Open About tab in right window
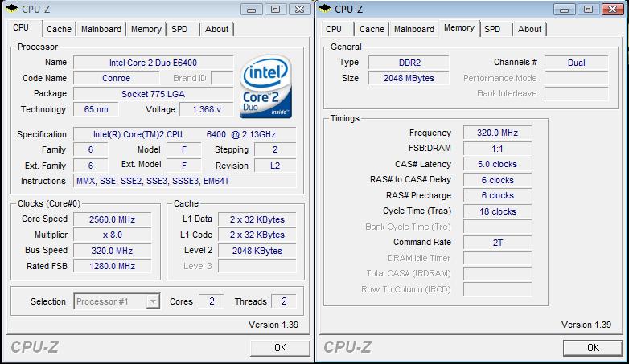This screenshot has height=364, width=629. click(x=529, y=29)
